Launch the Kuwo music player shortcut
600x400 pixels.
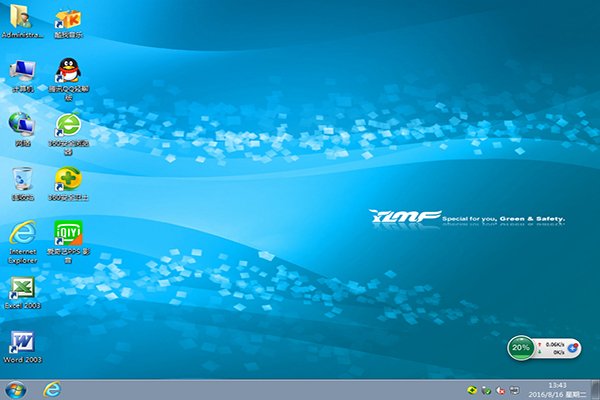[x=67, y=18]
